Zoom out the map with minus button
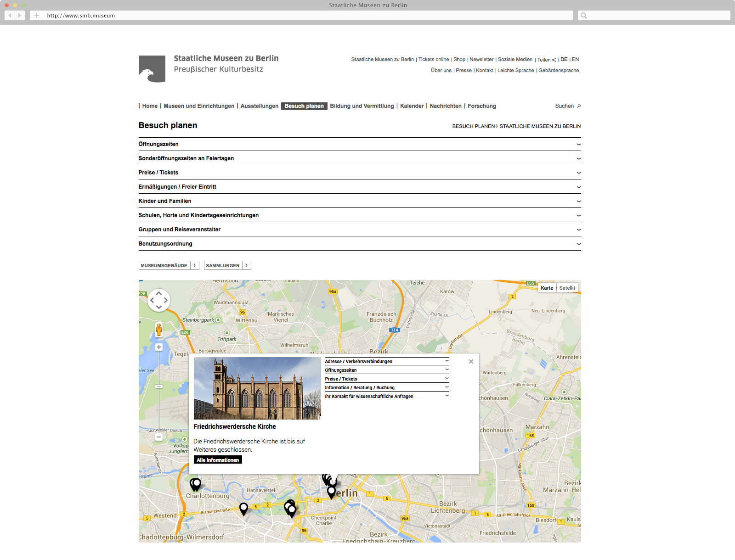 pyautogui.click(x=159, y=437)
